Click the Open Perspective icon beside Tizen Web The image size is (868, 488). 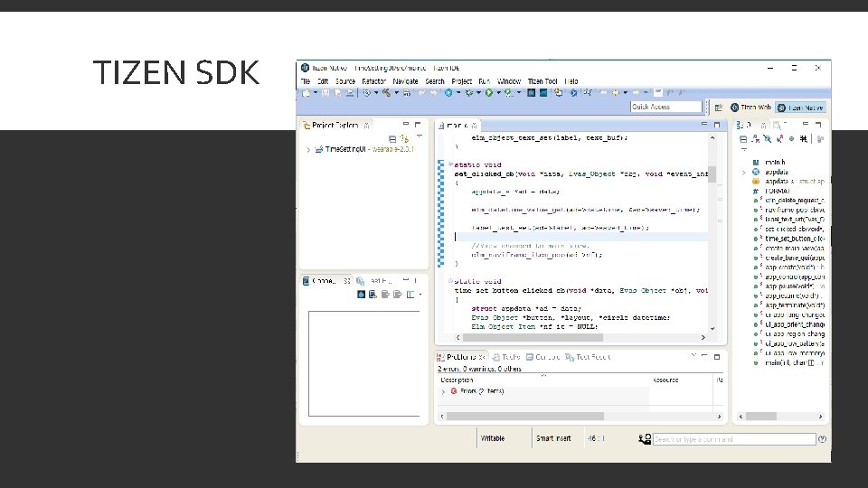(719, 108)
